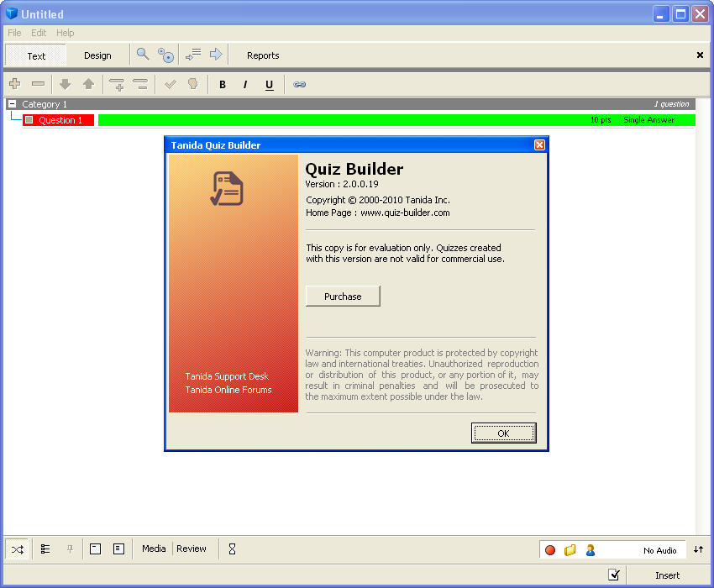
Task: Click the list with arrow icon
Action: point(193,55)
